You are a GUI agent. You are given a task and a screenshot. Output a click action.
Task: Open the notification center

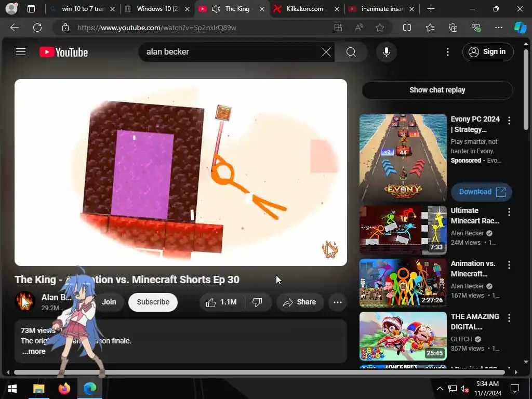515,389
